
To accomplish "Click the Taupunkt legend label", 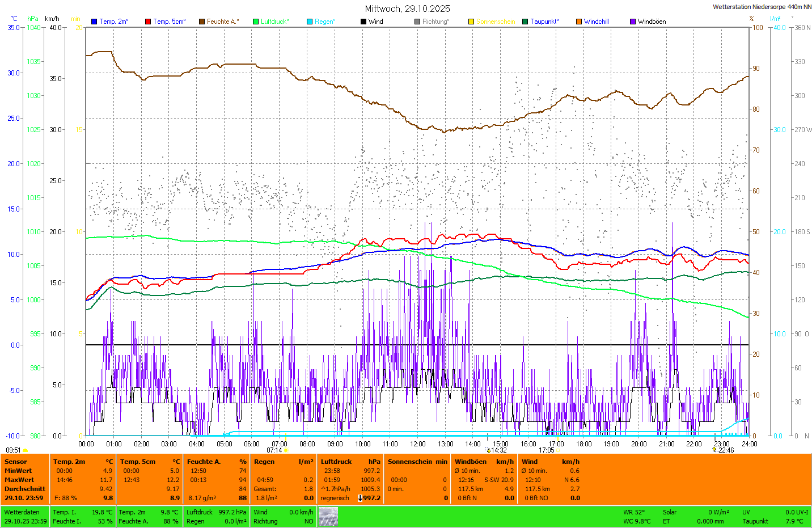I will coord(544,22).
